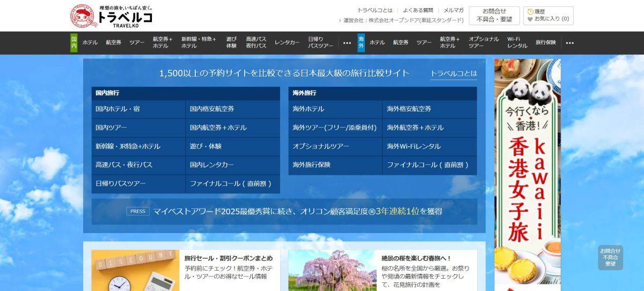The image size is (644, 291).
Task: Select 海外ツアー(フリー/添乗員付) tile
Action: click(335, 128)
